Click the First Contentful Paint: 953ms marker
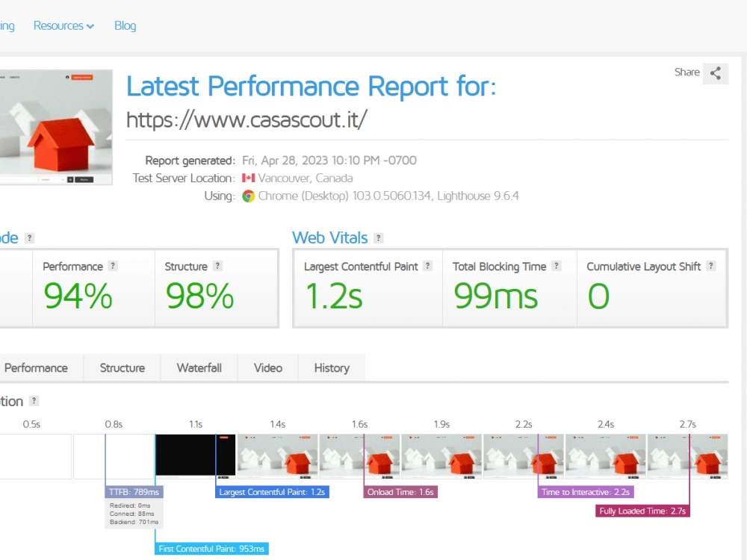 click(x=211, y=549)
